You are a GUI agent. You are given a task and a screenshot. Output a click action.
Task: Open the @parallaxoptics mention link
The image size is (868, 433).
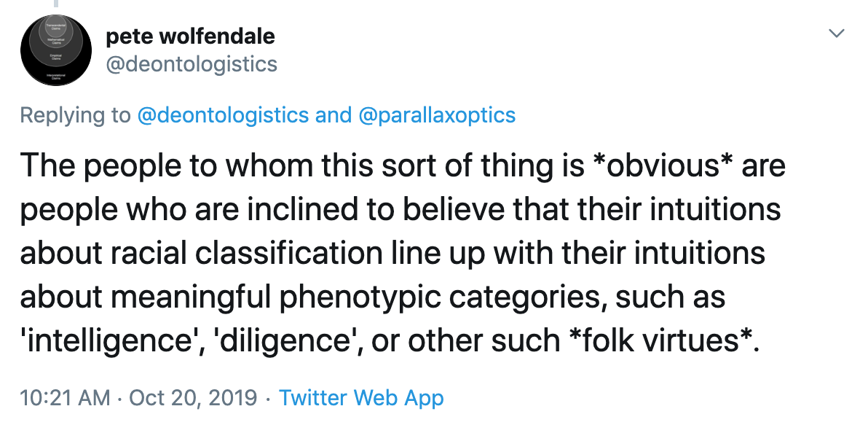coord(437,115)
